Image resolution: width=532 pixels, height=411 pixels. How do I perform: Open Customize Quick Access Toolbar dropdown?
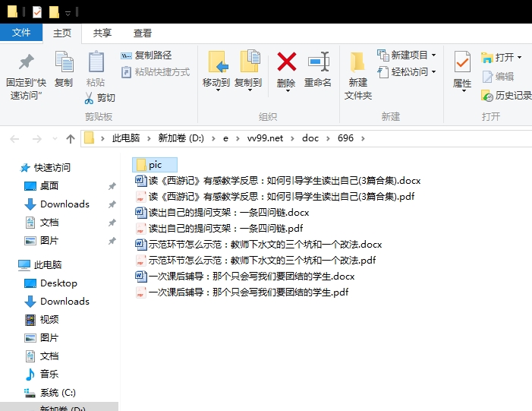click(68, 13)
